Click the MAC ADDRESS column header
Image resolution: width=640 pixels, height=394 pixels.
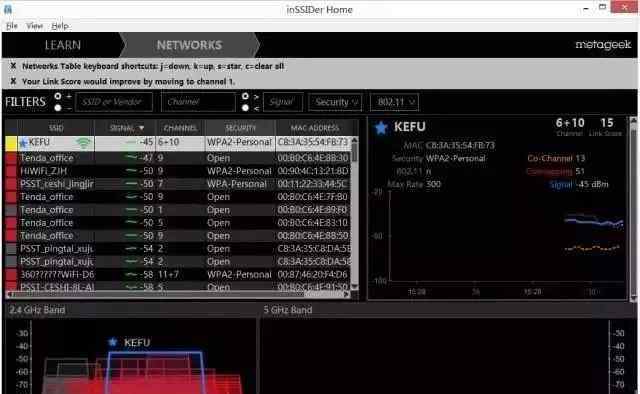click(315, 128)
